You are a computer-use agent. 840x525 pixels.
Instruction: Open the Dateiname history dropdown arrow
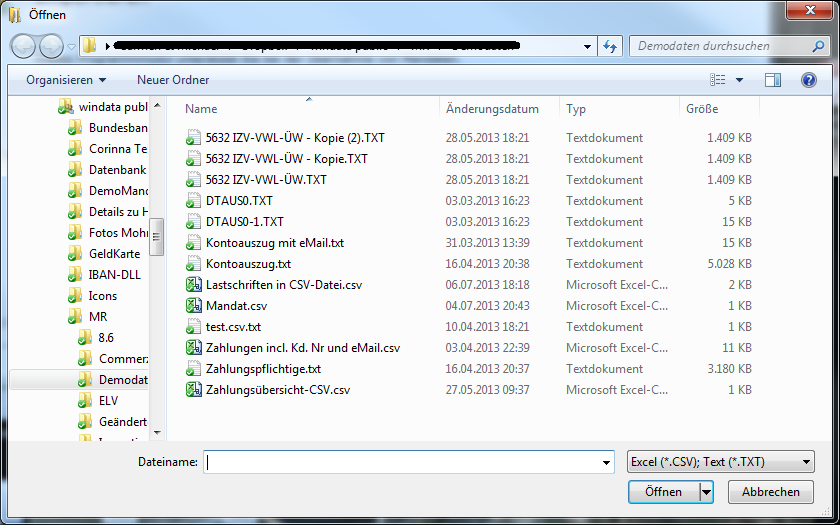click(x=606, y=462)
